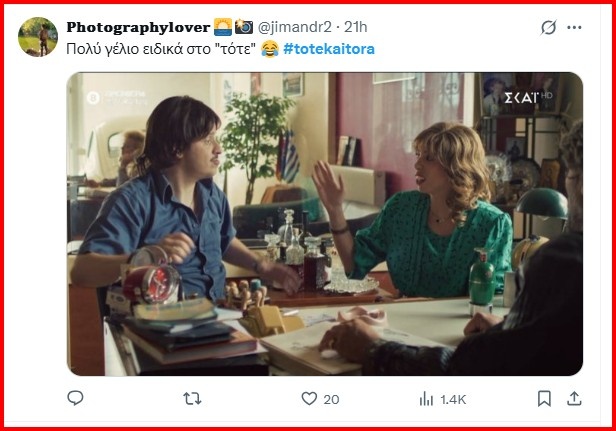The height and width of the screenshot is (431, 616).
Task: Open the ΣΚΑΪ TV scene image
Action: point(324,224)
